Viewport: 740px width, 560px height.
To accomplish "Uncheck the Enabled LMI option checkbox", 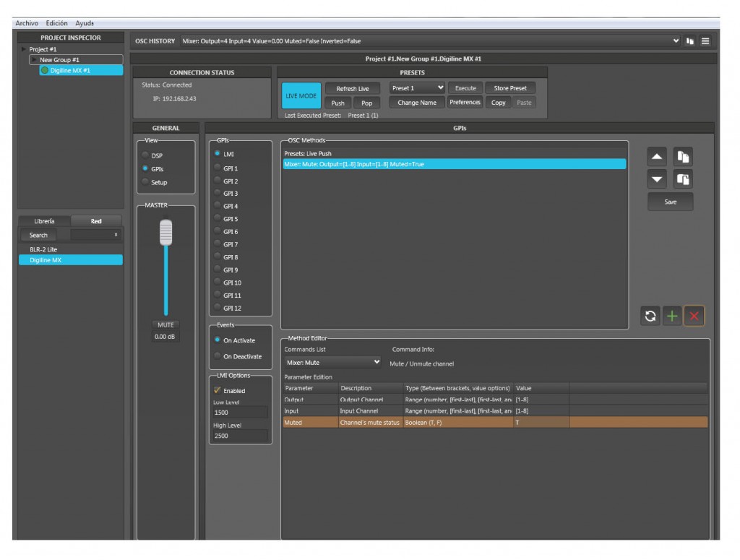I will click(x=217, y=390).
